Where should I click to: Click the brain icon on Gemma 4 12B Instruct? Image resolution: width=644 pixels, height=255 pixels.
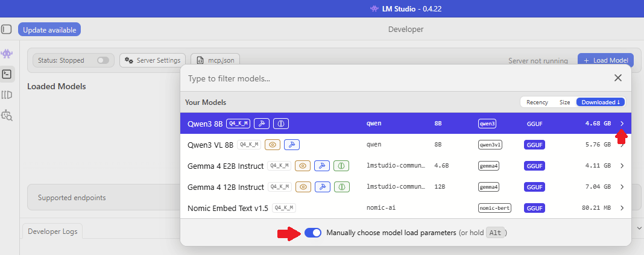point(342,187)
